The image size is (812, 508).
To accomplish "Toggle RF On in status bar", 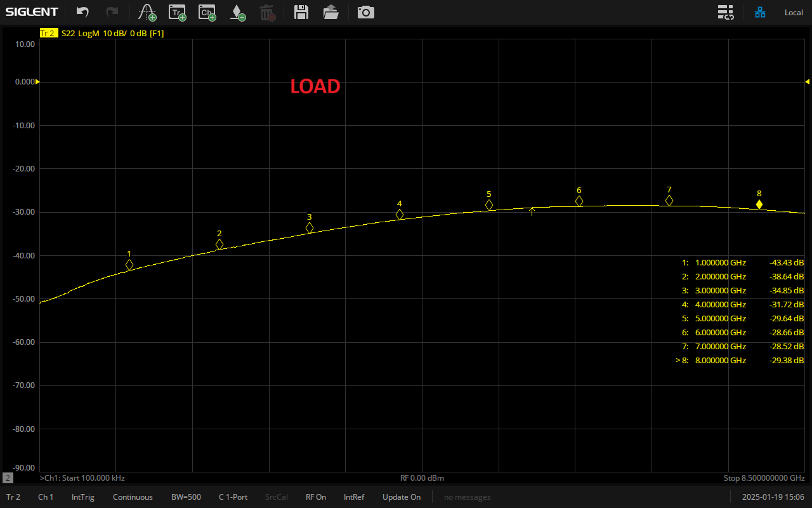I will pyautogui.click(x=316, y=497).
